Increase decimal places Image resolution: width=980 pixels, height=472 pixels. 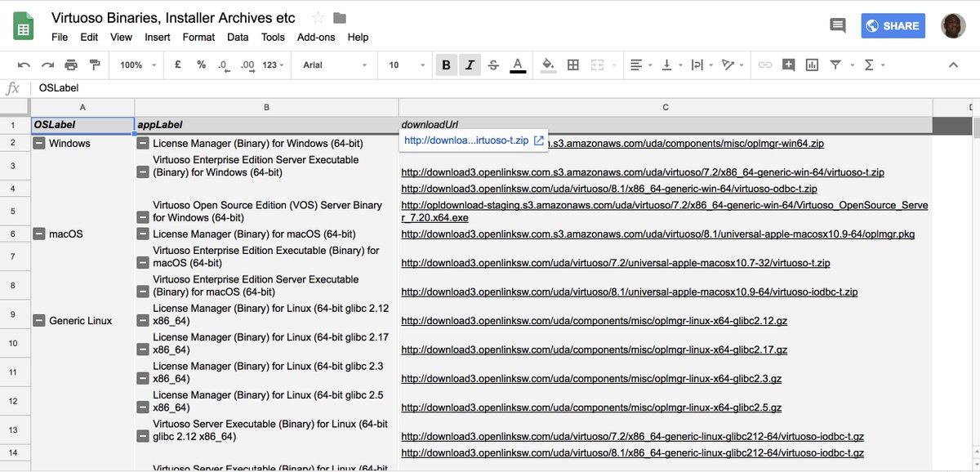[x=247, y=65]
